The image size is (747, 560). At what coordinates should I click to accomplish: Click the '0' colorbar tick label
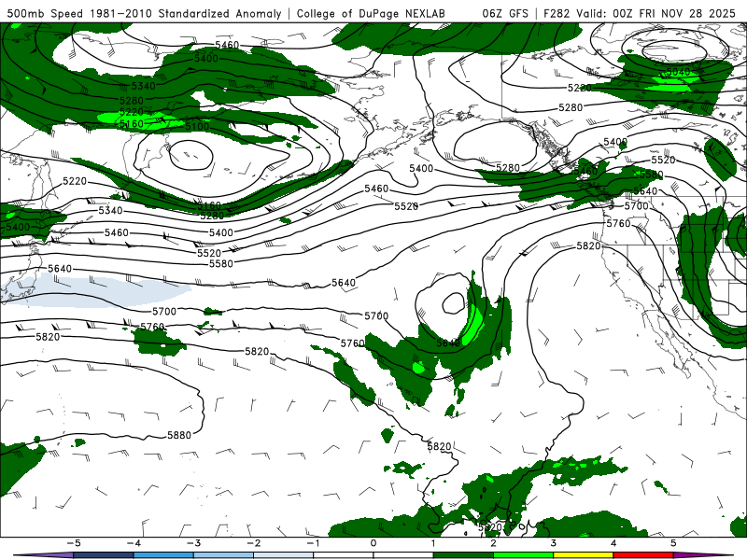click(x=373, y=543)
